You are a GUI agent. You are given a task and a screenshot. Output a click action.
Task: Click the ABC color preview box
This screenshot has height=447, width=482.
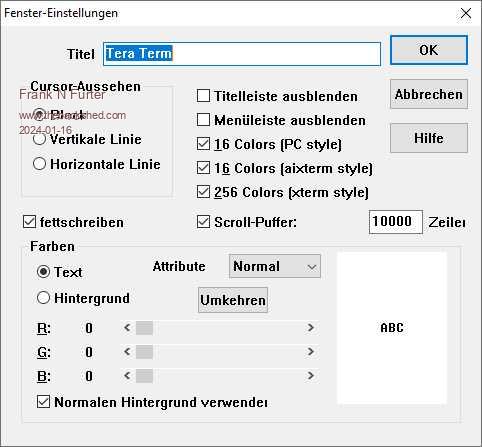pyautogui.click(x=392, y=328)
